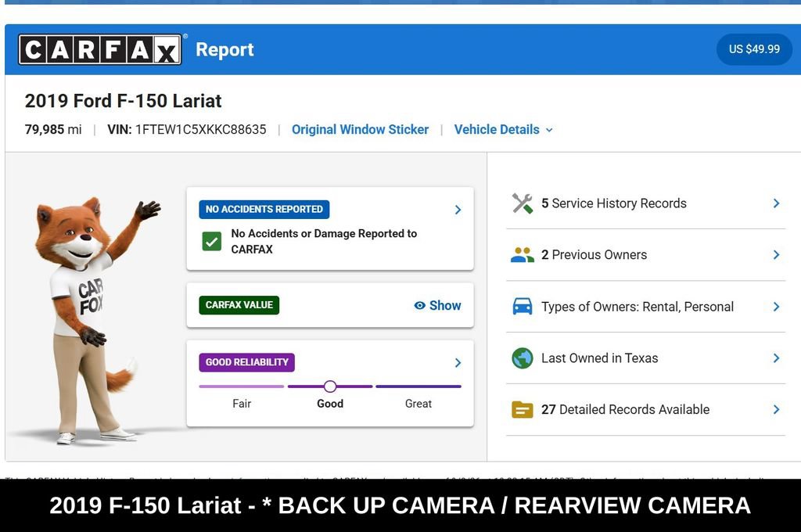Click the CARFAX VALUE badge
Image resolution: width=801 pixels, height=532 pixels.
point(239,305)
